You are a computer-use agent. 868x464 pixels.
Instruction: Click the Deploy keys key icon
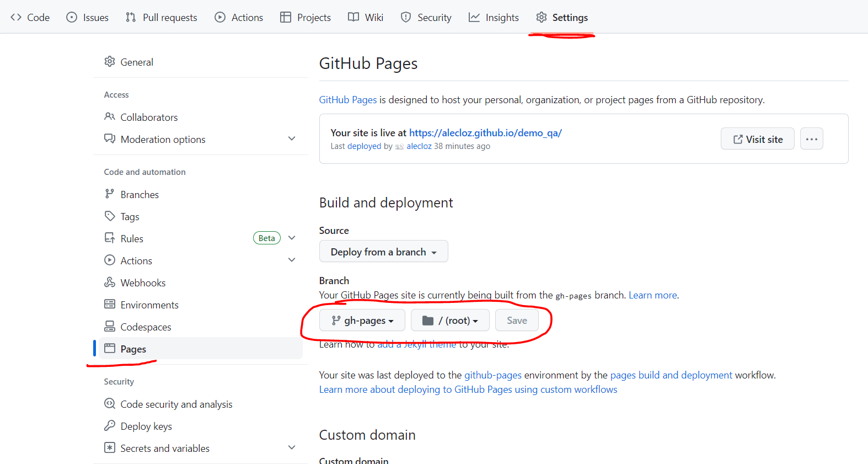point(110,426)
